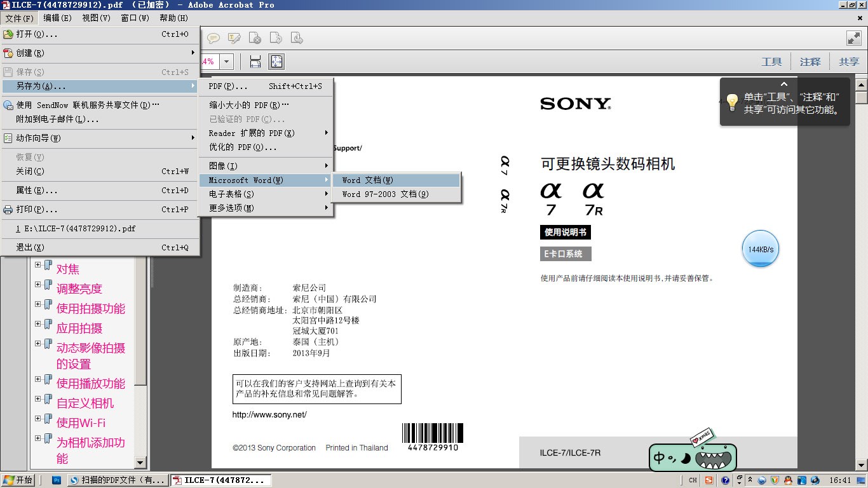Click the CH language indicator
The image size is (868, 488).
tap(693, 480)
